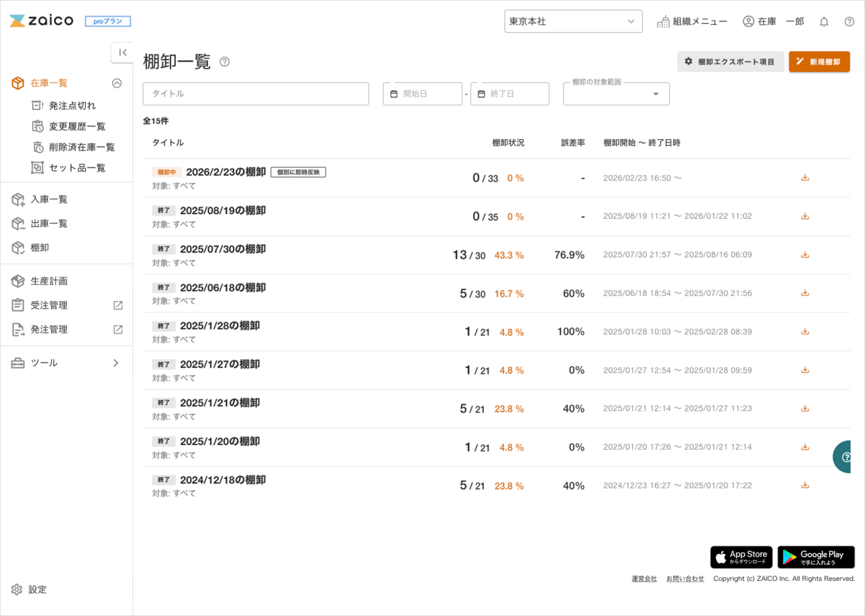Click download icon for 2024/12/18の棚卸

(805, 485)
